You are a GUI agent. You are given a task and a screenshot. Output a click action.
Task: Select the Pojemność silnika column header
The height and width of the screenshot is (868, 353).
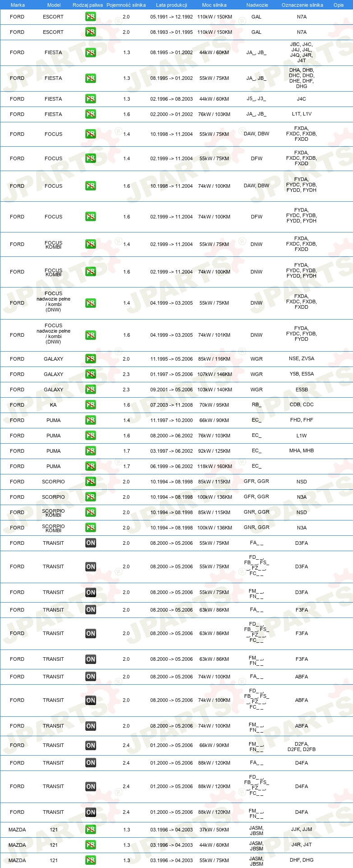point(126,5)
